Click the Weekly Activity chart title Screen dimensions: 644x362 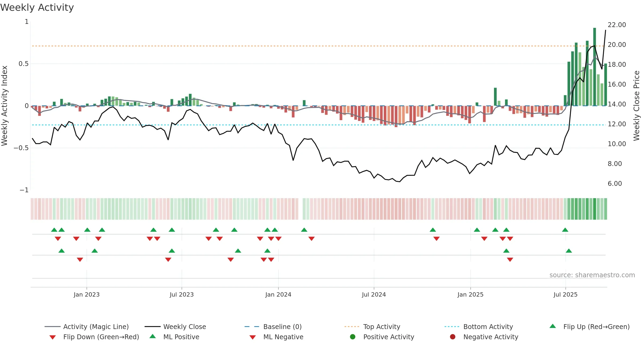37,8
